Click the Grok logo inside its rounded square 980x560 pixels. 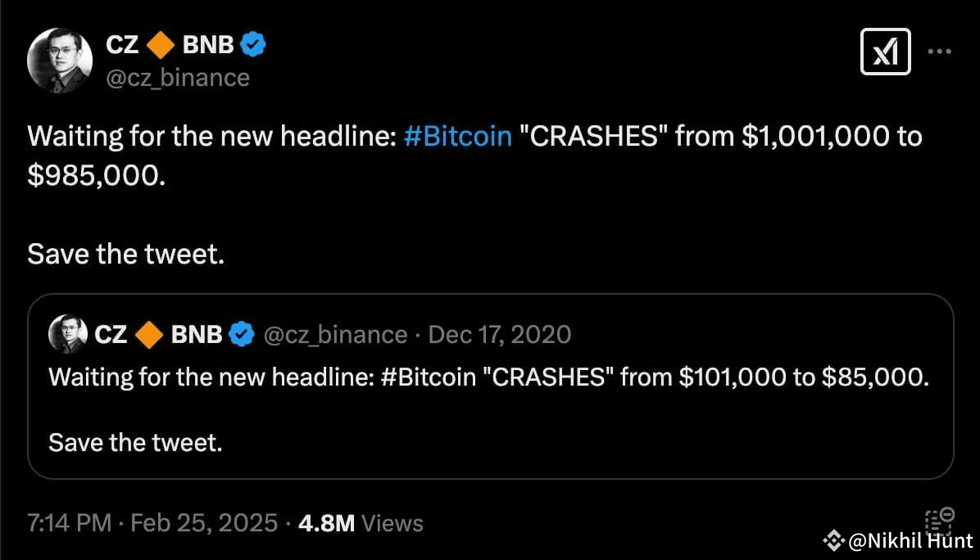(884, 51)
